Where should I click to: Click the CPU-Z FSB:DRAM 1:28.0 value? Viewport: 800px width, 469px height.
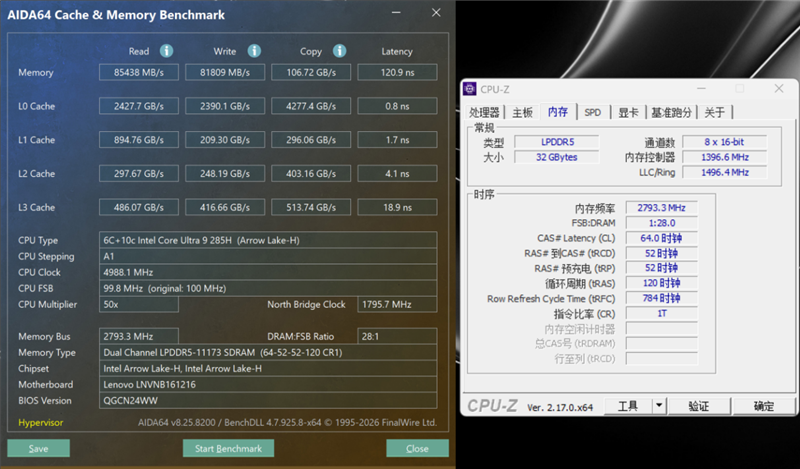coord(661,223)
